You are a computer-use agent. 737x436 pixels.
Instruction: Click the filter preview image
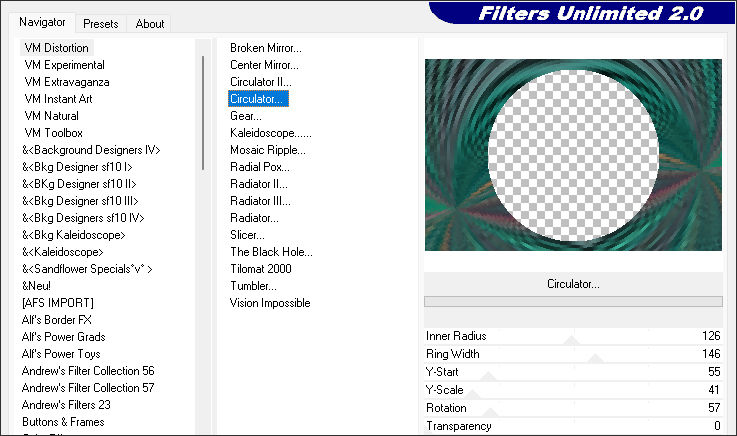(x=573, y=155)
